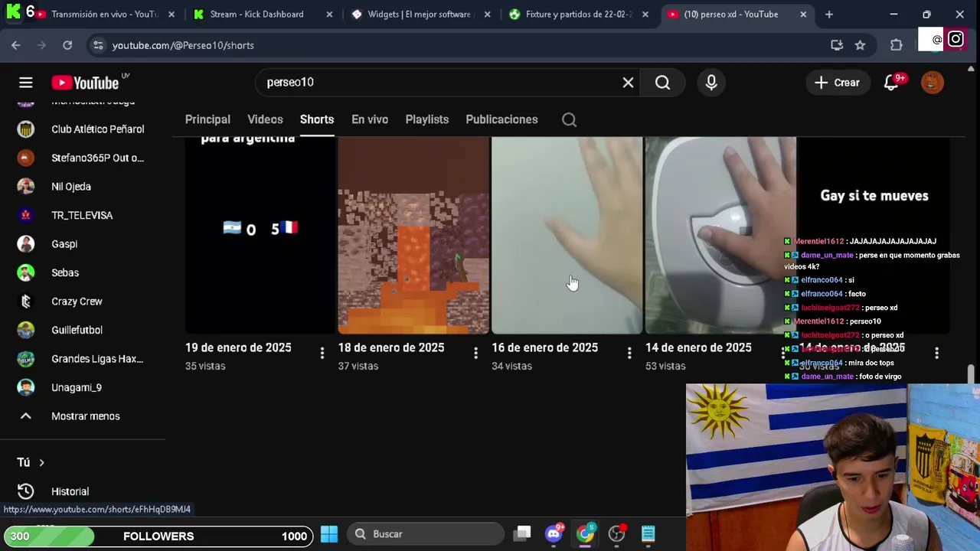
Task: Focus the URL address bar
Action: click(x=459, y=45)
